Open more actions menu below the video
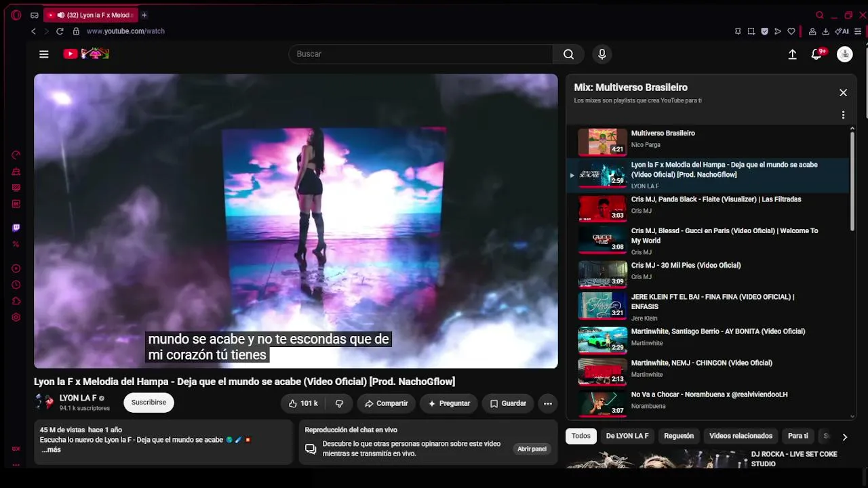This screenshot has width=868, height=488. (547, 403)
